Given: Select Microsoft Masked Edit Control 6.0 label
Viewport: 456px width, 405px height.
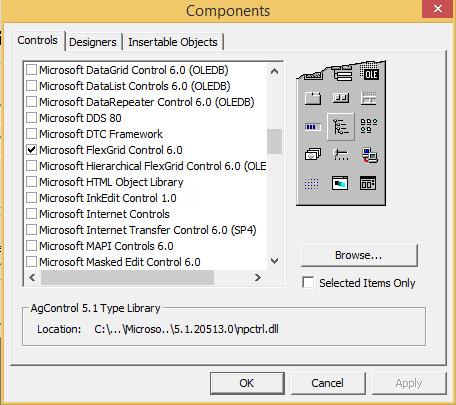Looking at the screenshot, I should (x=120, y=262).
